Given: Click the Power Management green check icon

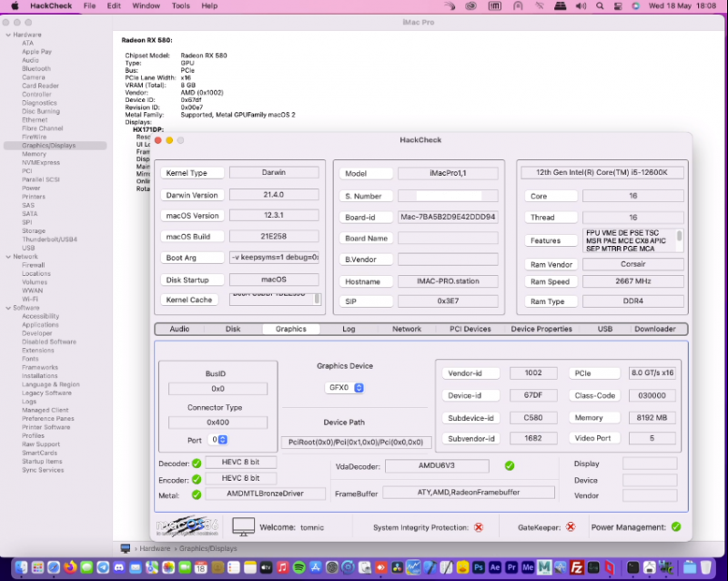Looking at the screenshot, I should [675, 526].
